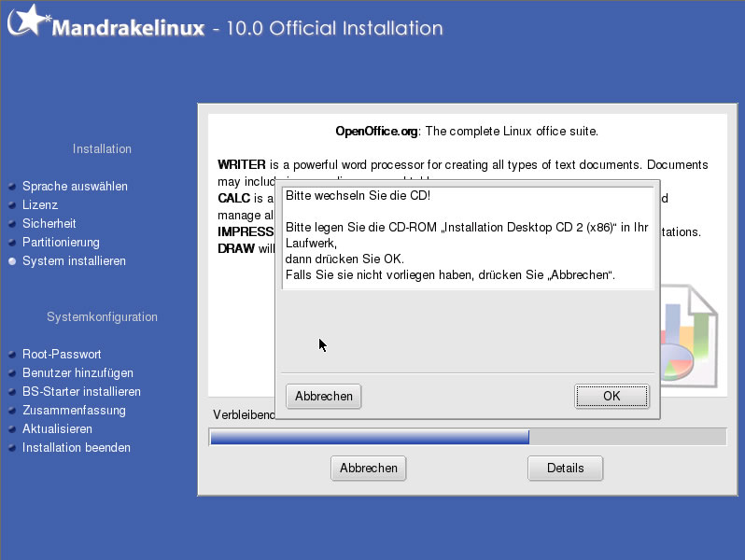Click the 'Bitte wechseln Sie die CD!' message
The image size is (745, 560).
pyautogui.click(x=358, y=196)
